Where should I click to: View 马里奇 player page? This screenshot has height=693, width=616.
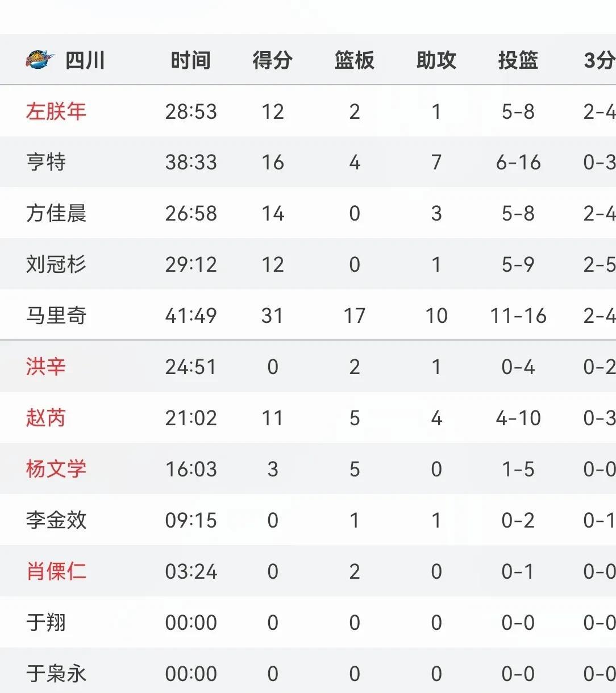[x=56, y=316]
